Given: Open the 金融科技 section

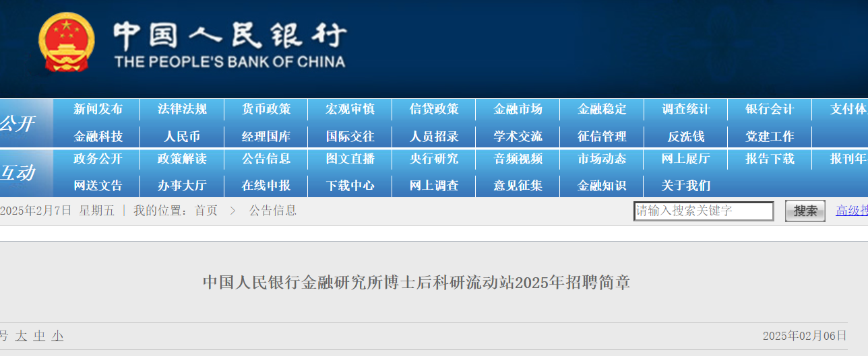Looking at the screenshot, I should [x=98, y=137].
